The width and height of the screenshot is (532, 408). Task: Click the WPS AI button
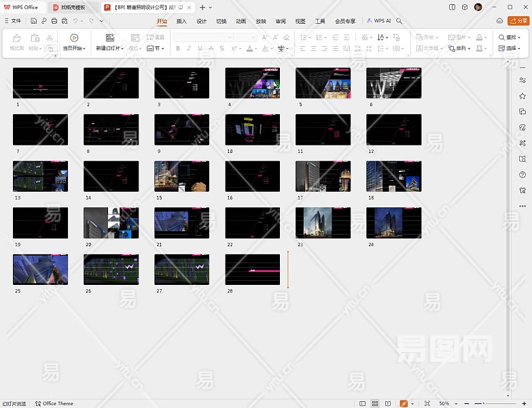[x=379, y=21]
